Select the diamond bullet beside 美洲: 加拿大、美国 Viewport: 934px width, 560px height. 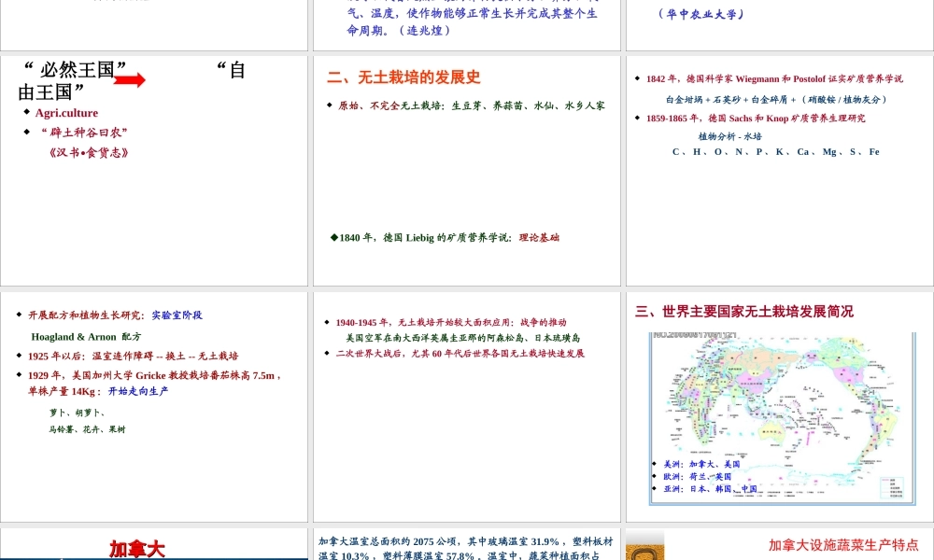(x=655, y=463)
